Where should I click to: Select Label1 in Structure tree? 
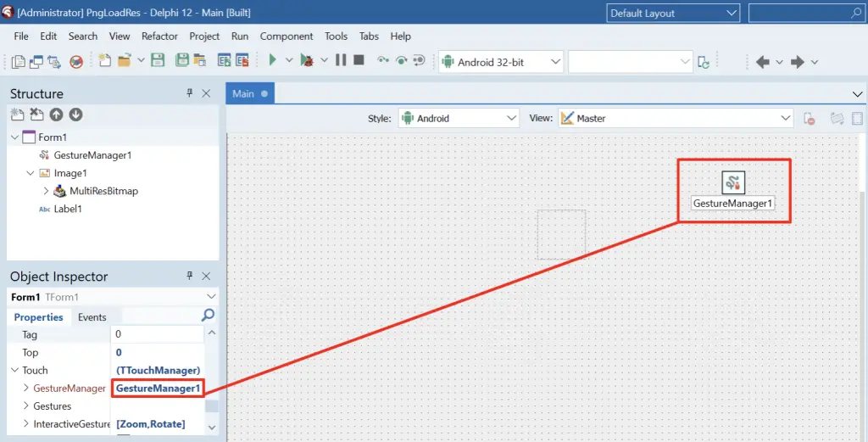tap(68, 209)
